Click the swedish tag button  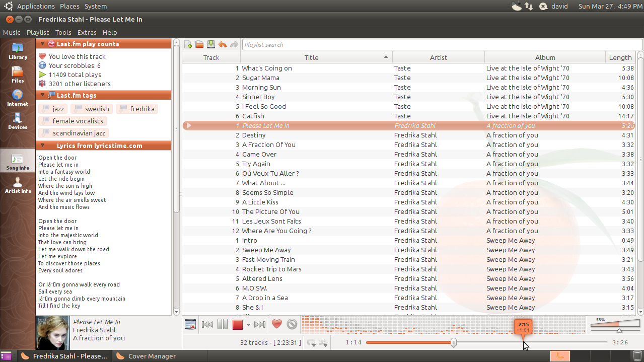pyautogui.click(x=91, y=108)
